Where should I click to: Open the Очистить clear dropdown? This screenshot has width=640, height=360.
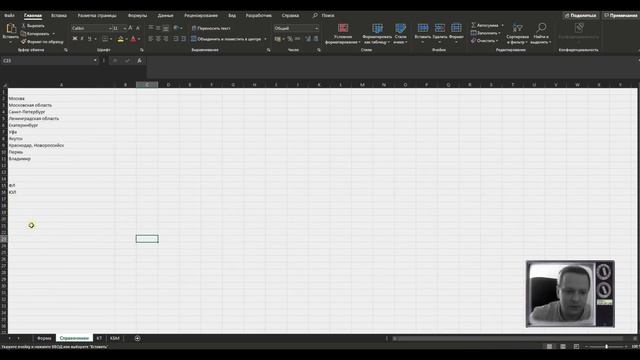[484, 41]
